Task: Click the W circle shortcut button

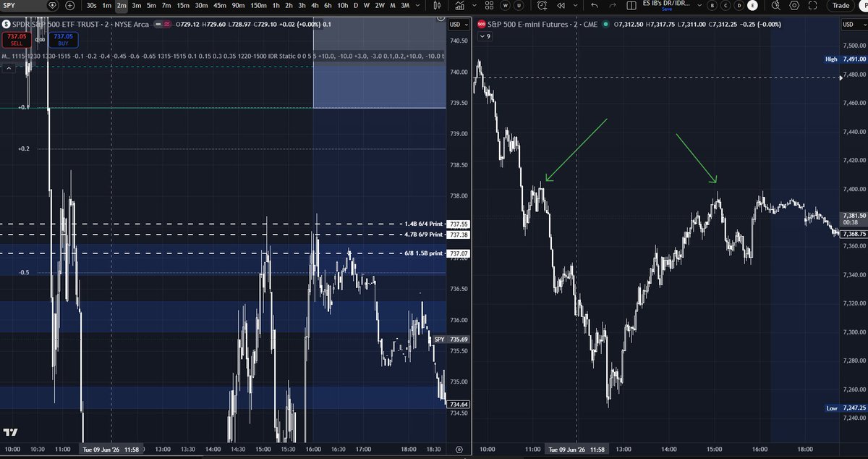Action: [505, 5]
